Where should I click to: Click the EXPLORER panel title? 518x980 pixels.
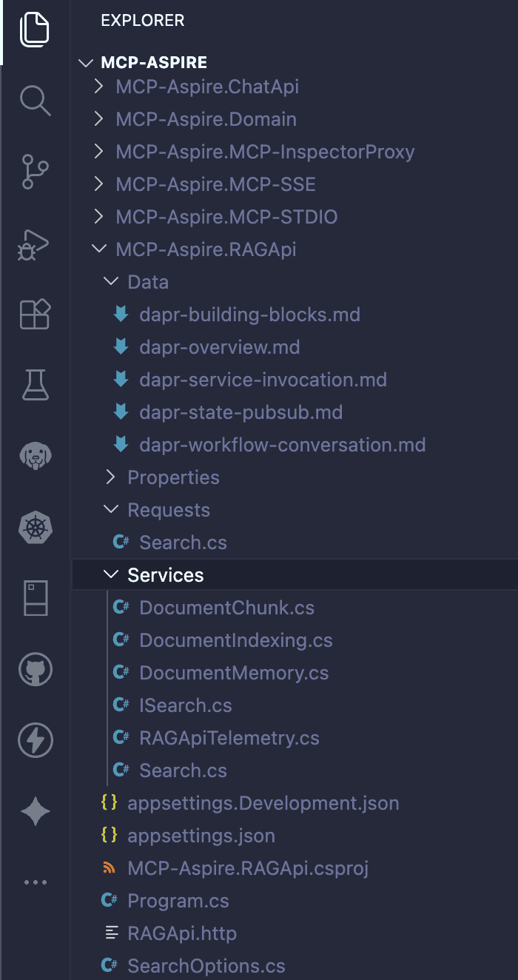(143, 20)
